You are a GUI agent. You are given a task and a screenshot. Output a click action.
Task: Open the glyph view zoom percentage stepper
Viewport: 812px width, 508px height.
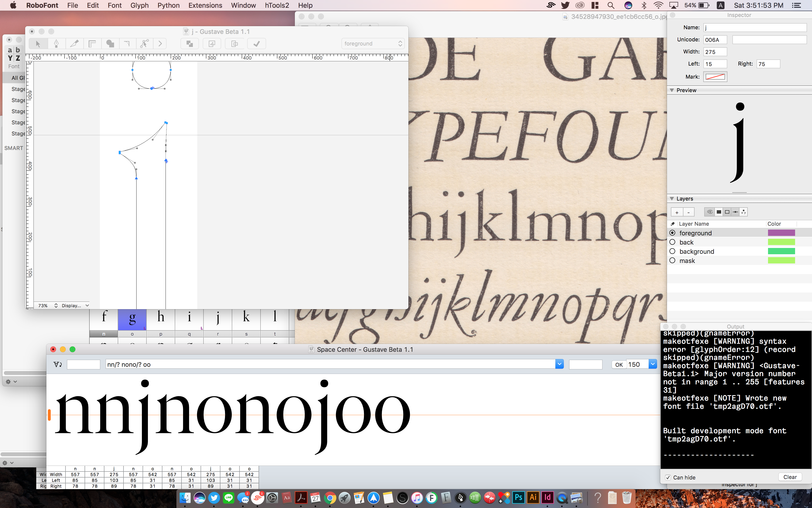56,305
